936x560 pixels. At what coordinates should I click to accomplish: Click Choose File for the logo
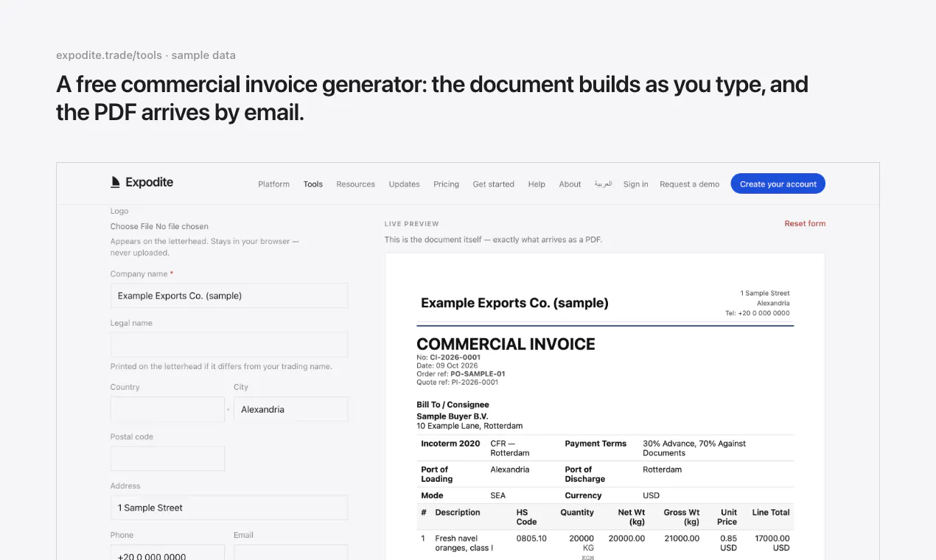(x=132, y=226)
